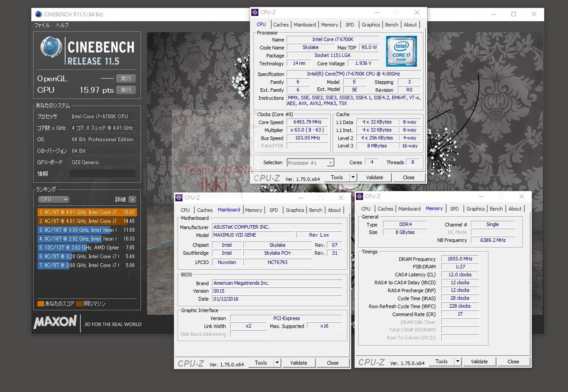Switch to Mainboard tab in the CPU window
This screenshot has height=392, width=568.
305,25
